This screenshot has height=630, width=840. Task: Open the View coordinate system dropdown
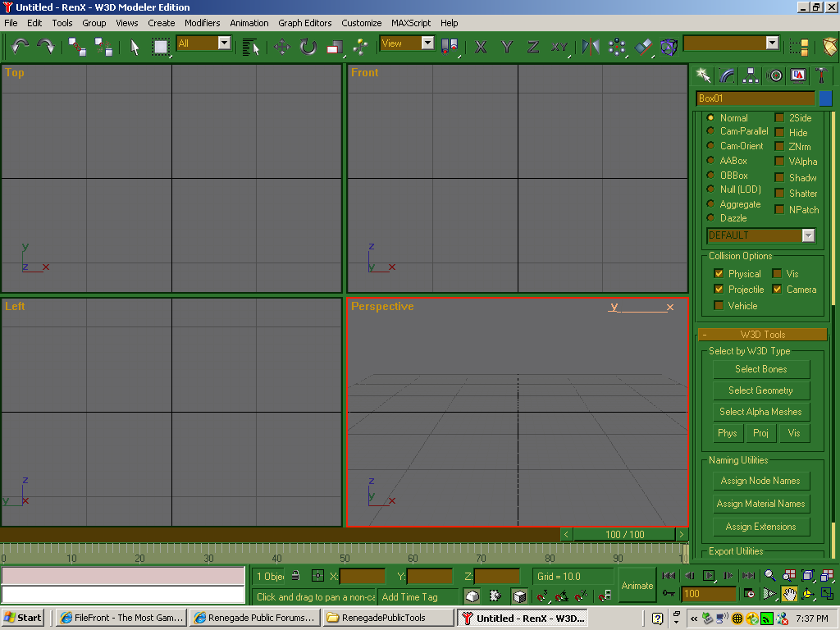click(x=427, y=43)
